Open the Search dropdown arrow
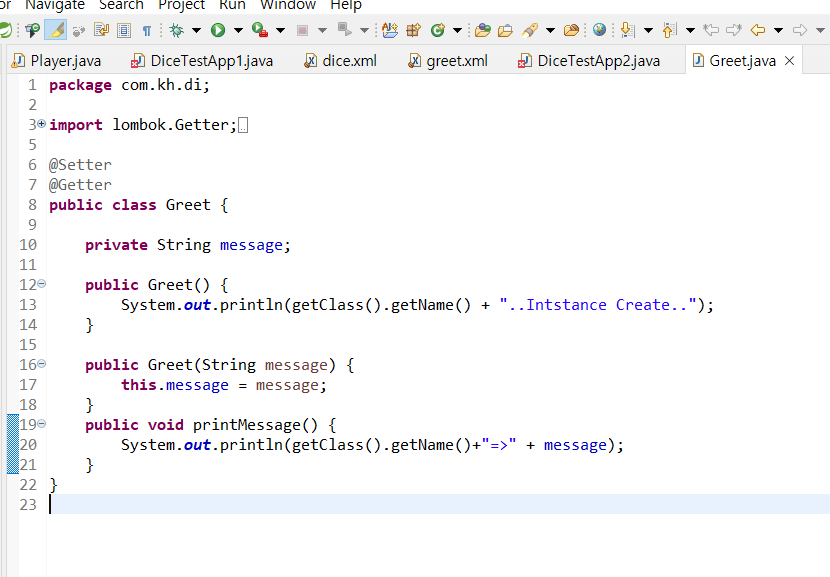830x577 pixels. [551, 31]
